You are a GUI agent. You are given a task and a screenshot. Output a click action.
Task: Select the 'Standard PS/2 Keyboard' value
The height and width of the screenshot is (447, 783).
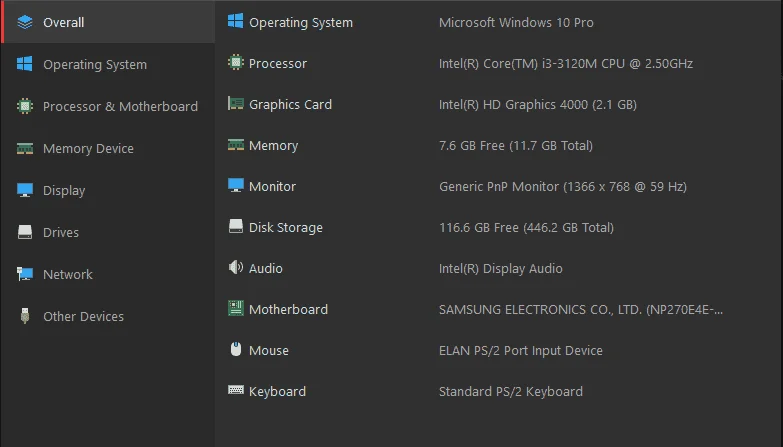tap(511, 392)
